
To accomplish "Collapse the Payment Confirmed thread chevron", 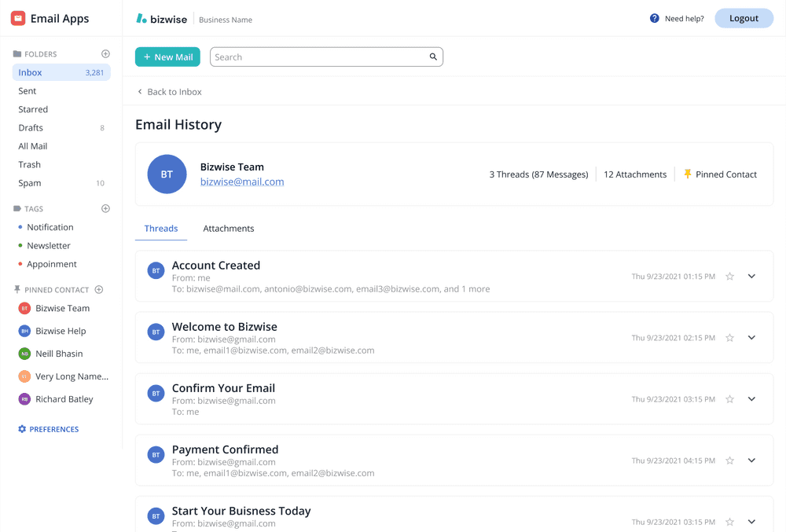I will (x=751, y=460).
